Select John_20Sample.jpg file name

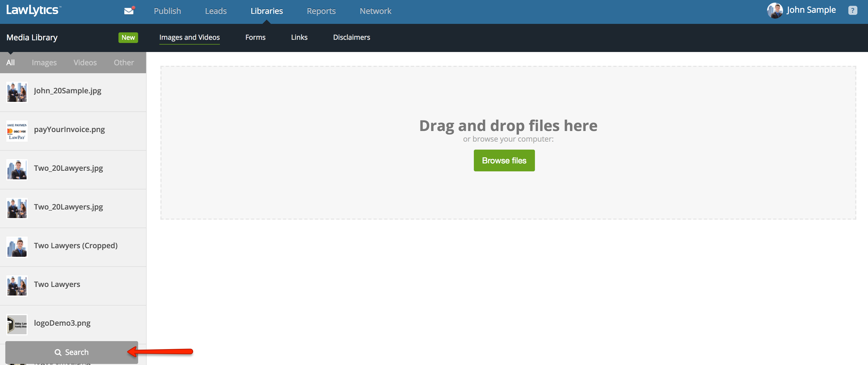67,91
